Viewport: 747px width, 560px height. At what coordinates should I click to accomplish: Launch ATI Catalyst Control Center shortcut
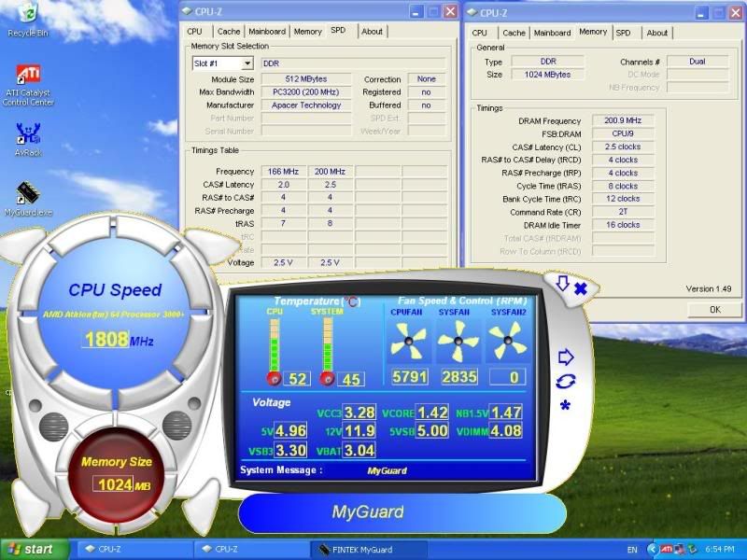pyautogui.click(x=28, y=78)
